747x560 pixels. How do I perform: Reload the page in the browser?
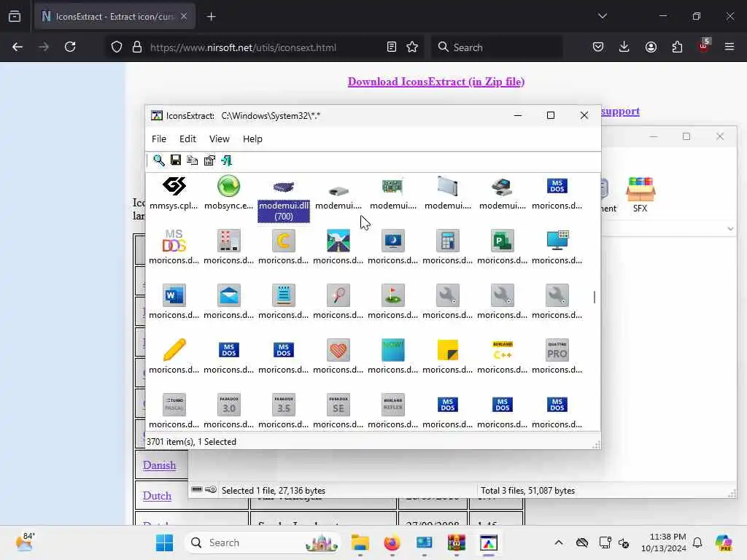(70, 47)
